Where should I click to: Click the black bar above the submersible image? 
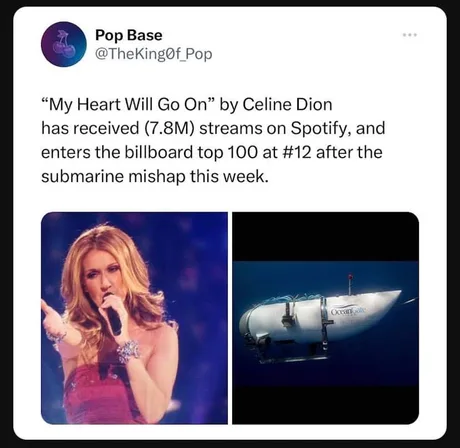coord(326,236)
